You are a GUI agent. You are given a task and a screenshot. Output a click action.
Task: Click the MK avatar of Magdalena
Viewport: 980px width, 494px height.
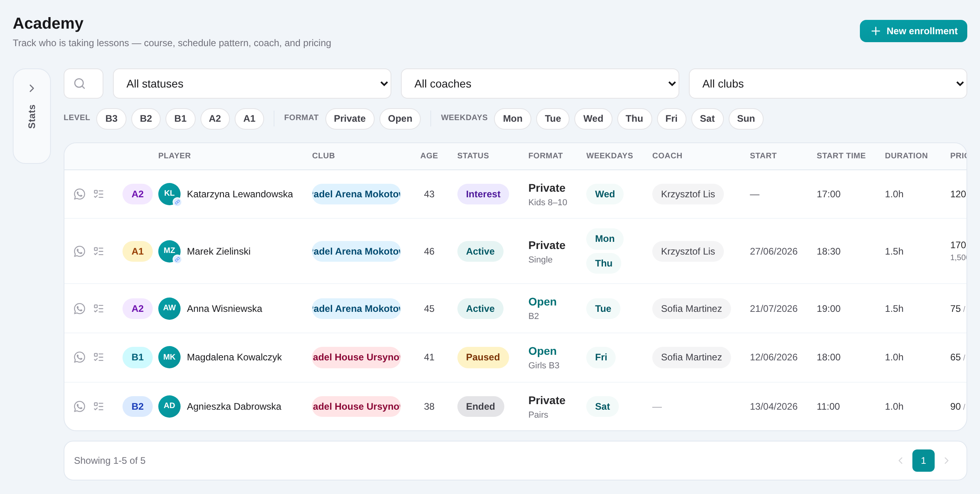coord(169,357)
